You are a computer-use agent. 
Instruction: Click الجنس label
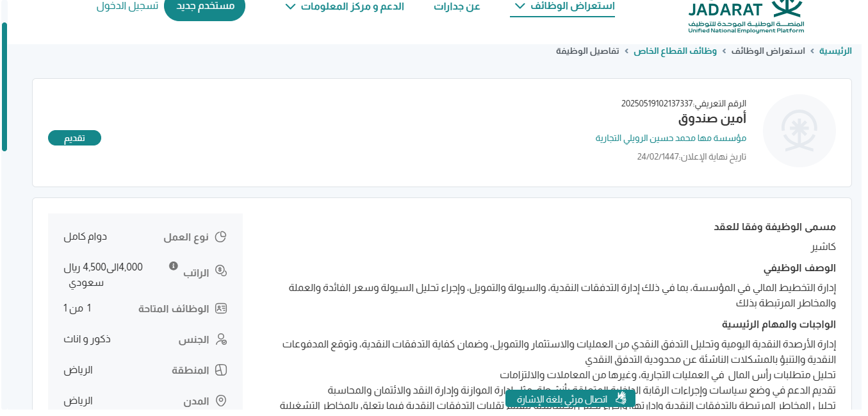click(x=193, y=340)
